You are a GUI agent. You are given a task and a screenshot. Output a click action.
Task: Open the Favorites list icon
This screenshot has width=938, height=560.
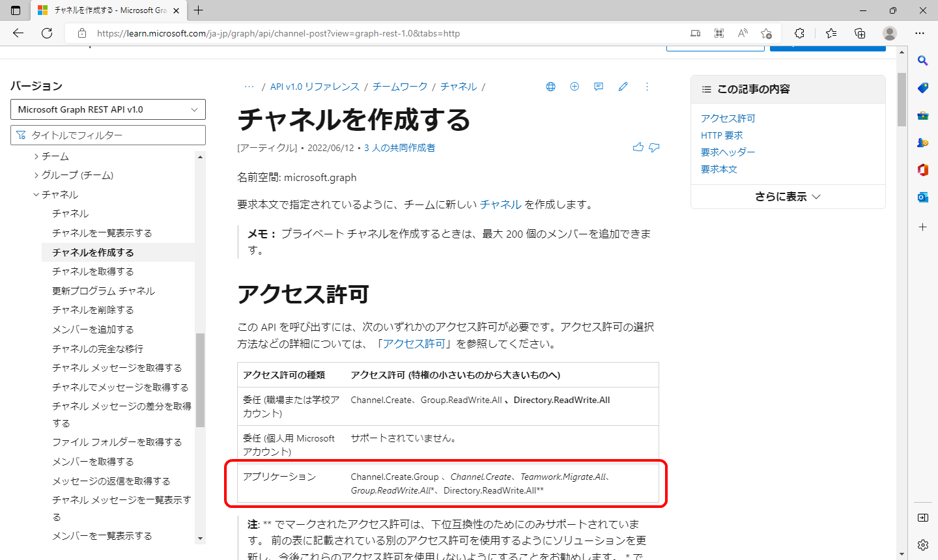pos(831,33)
